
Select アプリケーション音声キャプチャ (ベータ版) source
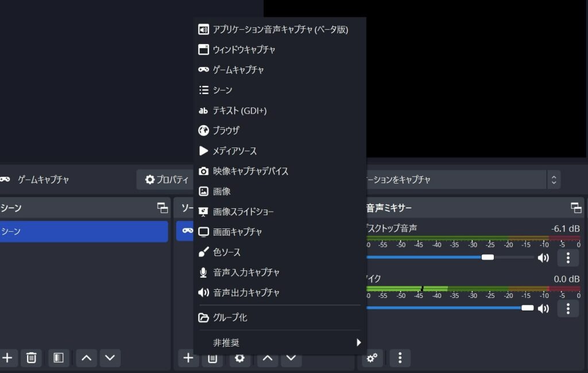coord(280,29)
